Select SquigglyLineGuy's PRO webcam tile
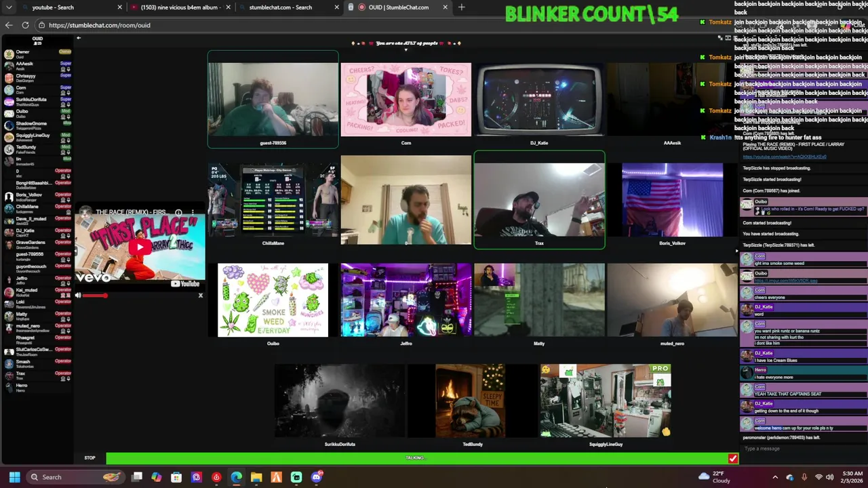 click(x=605, y=401)
